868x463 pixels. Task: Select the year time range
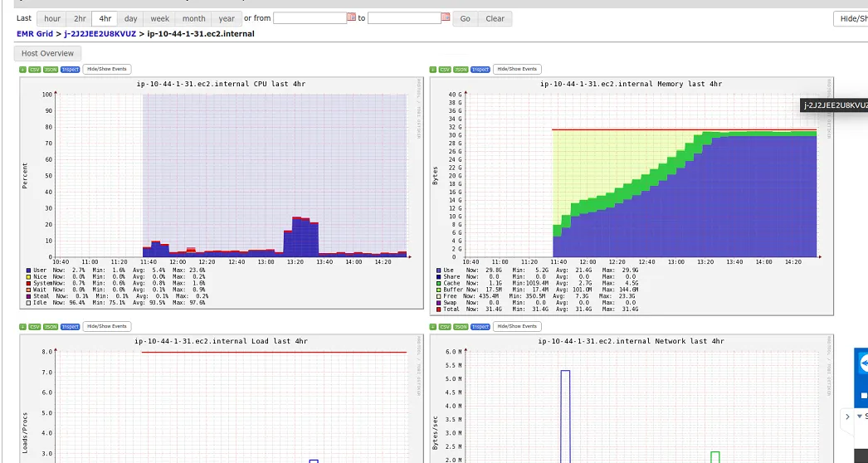227,18
